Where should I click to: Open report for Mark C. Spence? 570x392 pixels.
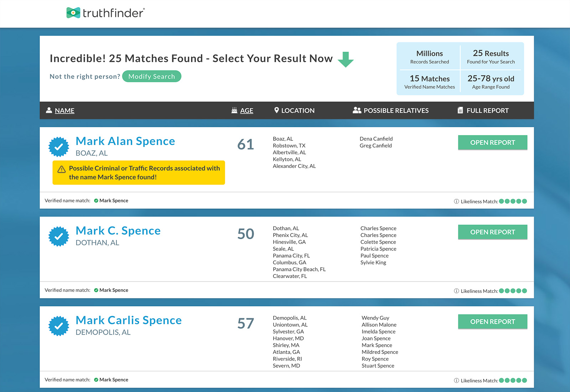493,232
